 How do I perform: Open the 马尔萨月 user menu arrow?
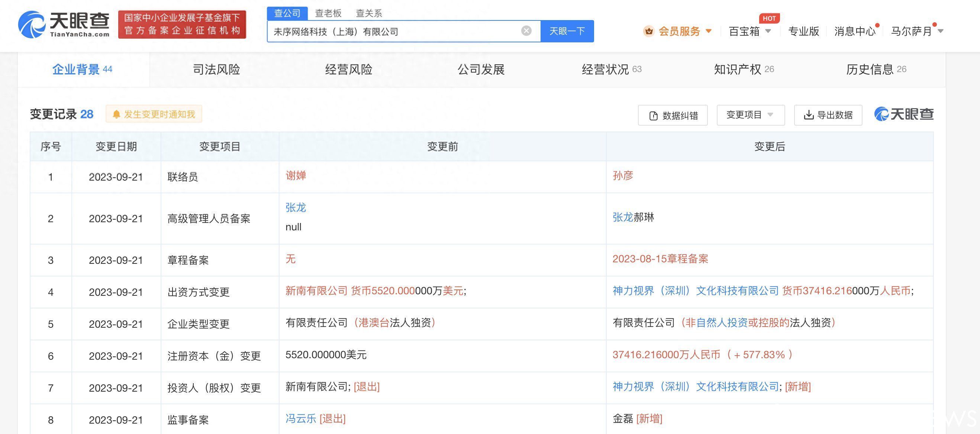[x=941, y=31]
